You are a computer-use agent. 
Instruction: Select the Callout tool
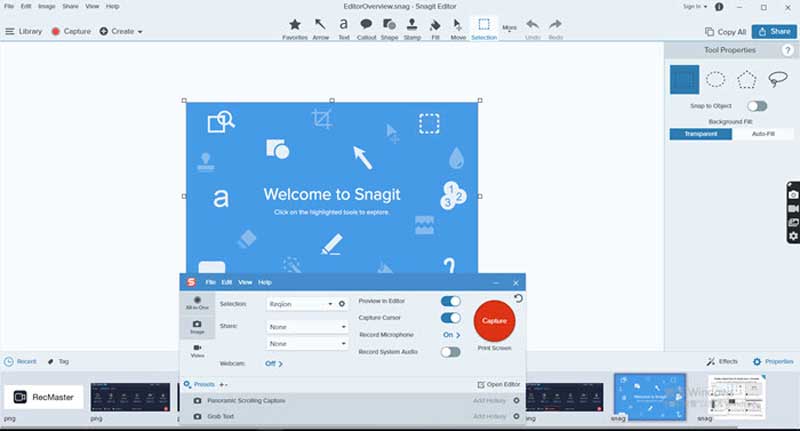366,26
